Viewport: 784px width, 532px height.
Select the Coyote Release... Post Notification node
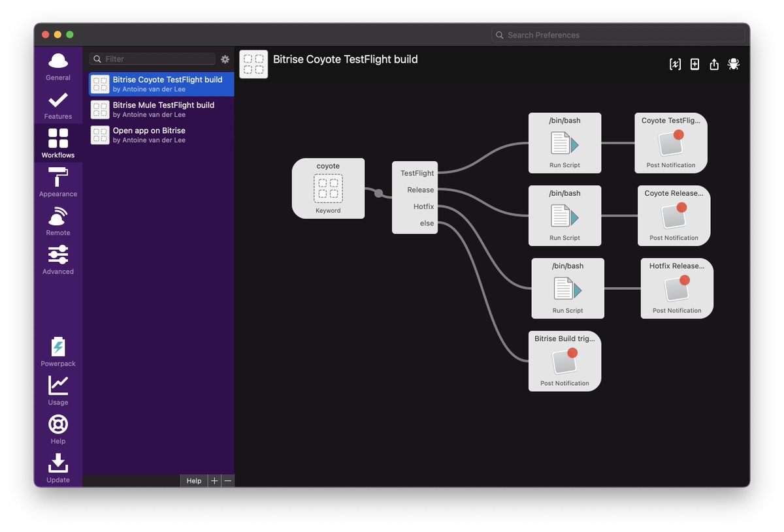point(674,215)
